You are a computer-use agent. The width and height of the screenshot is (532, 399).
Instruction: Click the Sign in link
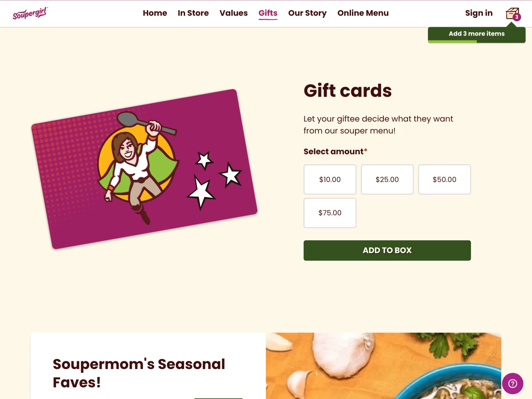click(x=479, y=13)
